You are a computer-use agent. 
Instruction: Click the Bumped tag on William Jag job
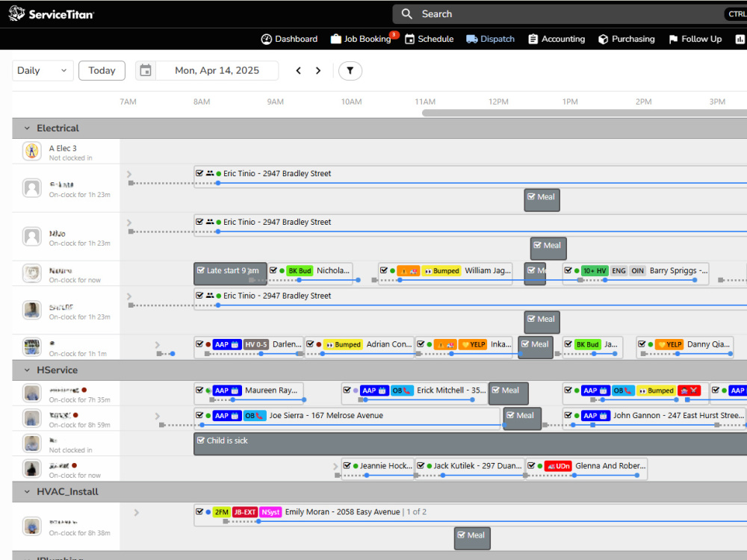pyautogui.click(x=441, y=271)
